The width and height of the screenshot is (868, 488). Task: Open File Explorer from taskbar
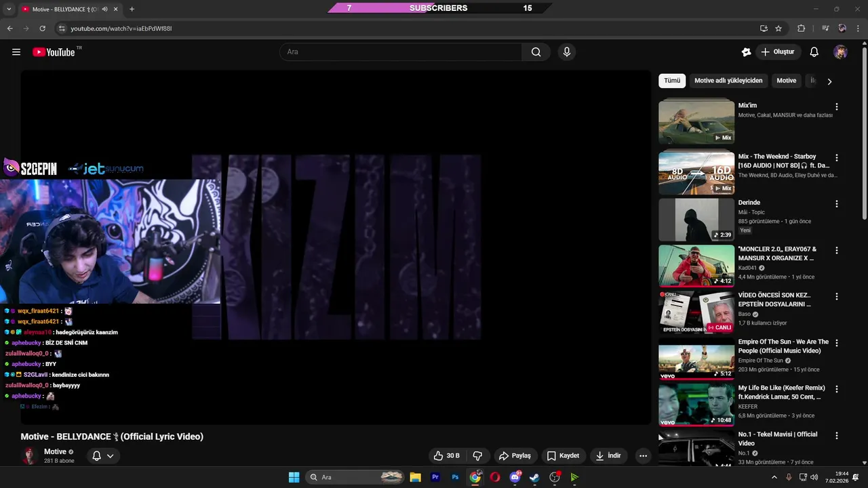pos(415,477)
